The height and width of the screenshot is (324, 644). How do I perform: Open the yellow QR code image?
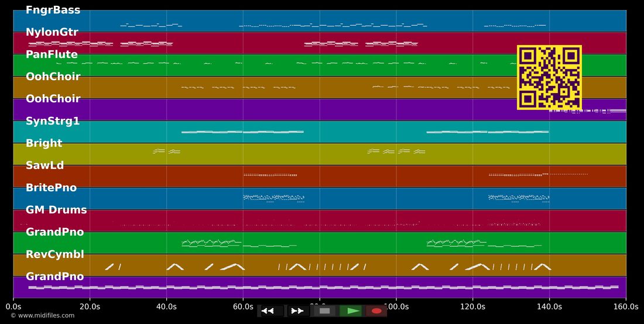(x=549, y=78)
